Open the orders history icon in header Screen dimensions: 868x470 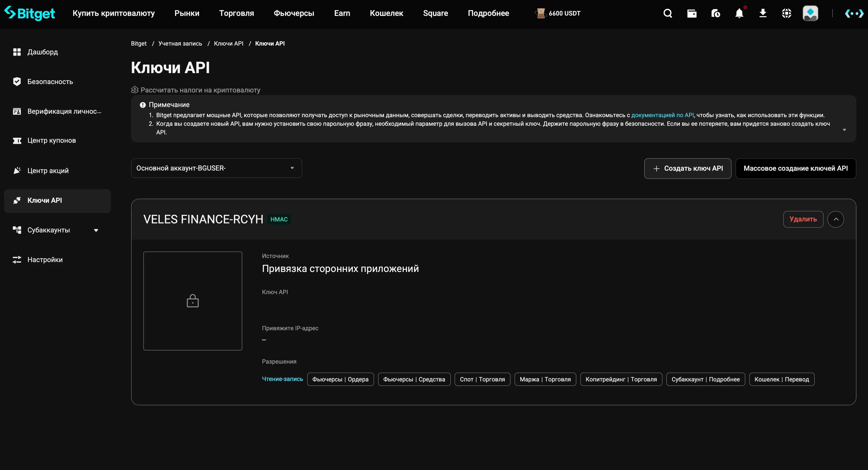coord(716,13)
